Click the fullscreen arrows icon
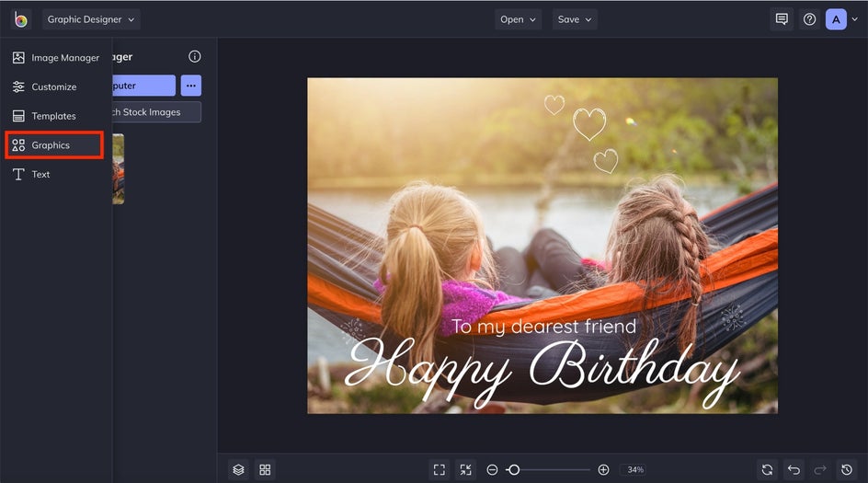 click(465, 470)
